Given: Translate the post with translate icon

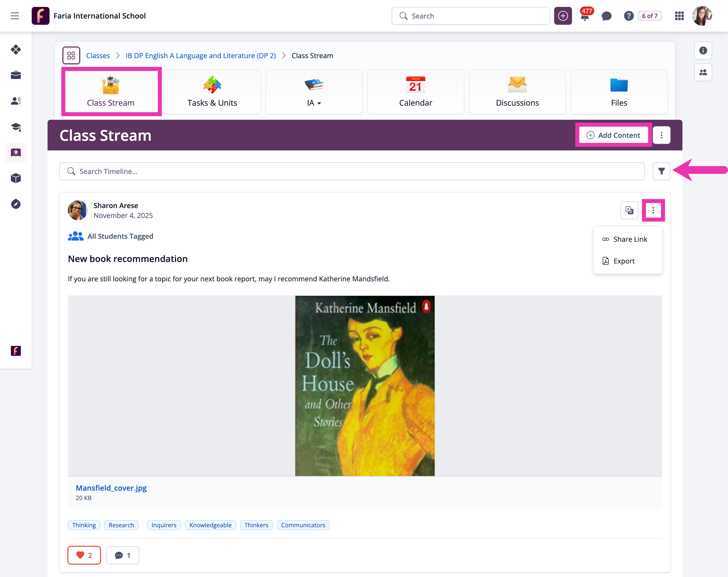Looking at the screenshot, I should (x=629, y=210).
